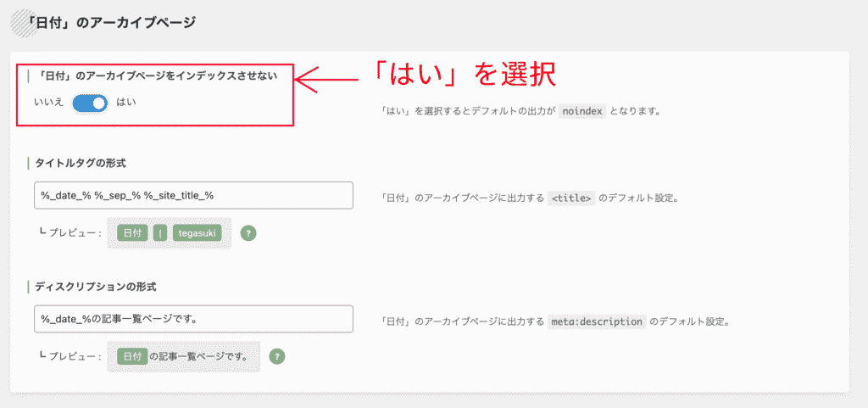Focus the title tag format input field

pos(193,195)
